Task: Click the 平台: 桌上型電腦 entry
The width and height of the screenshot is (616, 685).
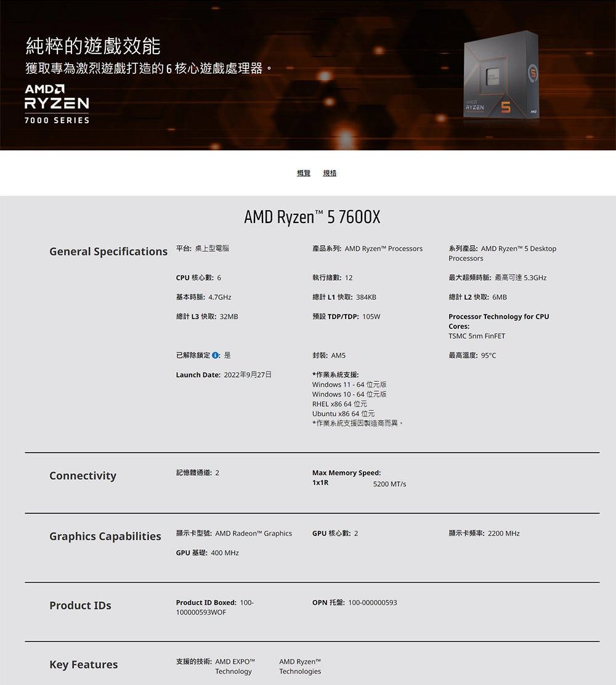Action: pyautogui.click(x=202, y=248)
